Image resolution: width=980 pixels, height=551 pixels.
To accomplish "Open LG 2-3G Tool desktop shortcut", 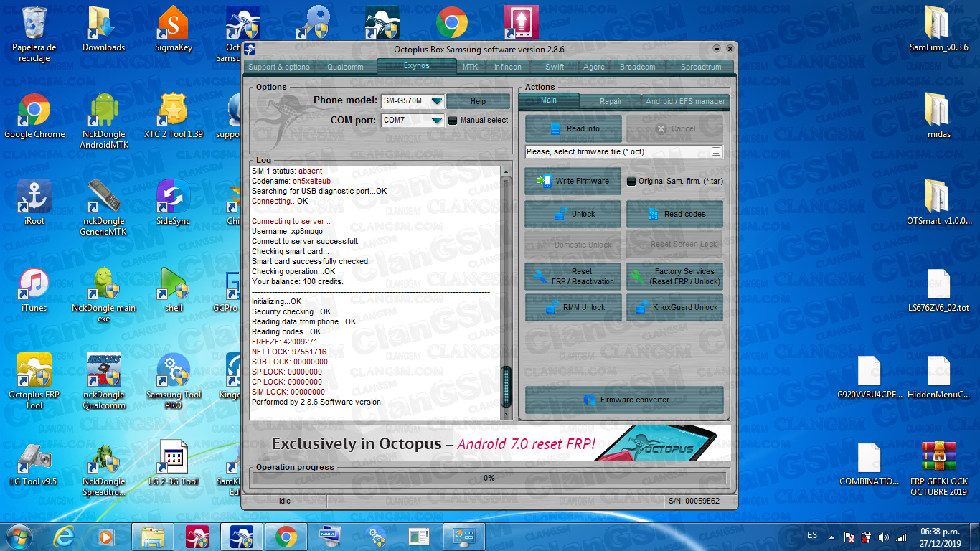I will [174, 463].
